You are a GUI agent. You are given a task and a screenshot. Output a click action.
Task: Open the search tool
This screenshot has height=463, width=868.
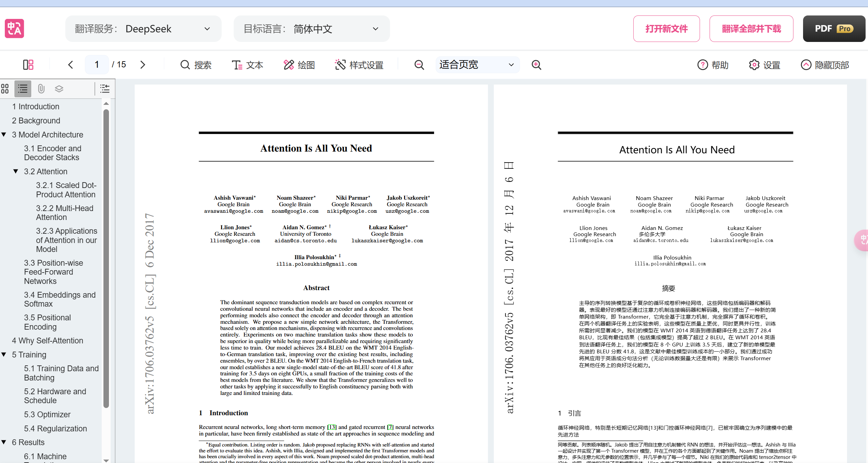coord(196,65)
